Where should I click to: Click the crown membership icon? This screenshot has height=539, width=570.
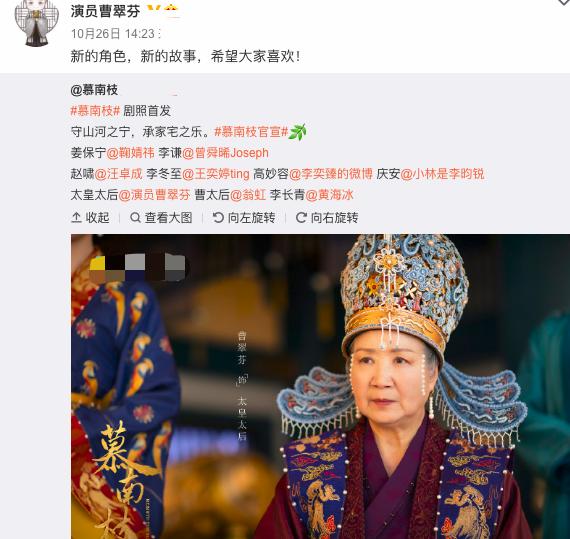pyautogui.click(x=171, y=11)
